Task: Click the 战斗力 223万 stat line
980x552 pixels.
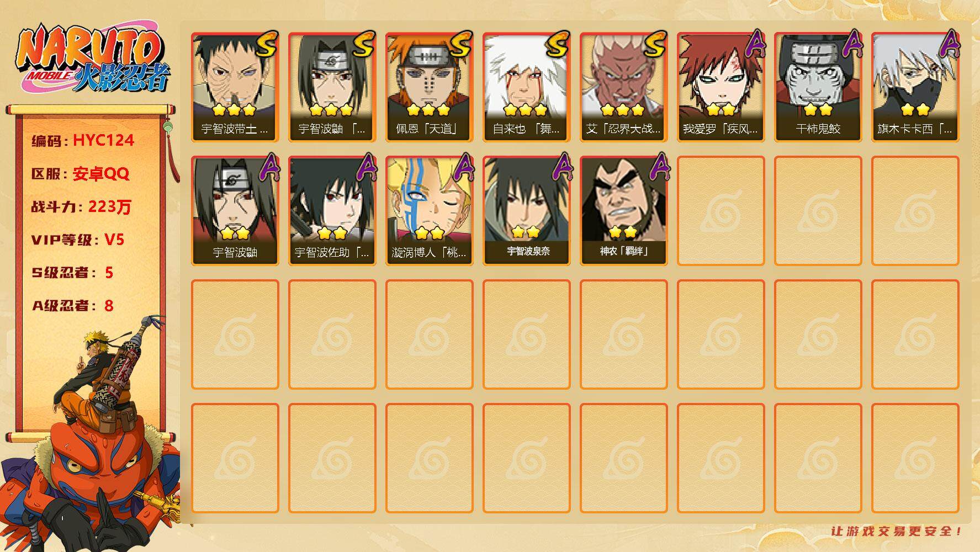Action: [81, 207]
